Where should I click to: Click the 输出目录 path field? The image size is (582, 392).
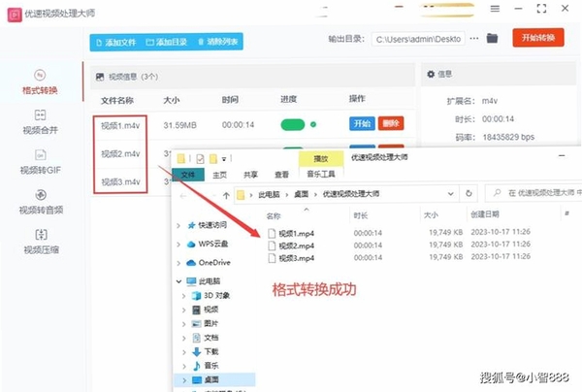pyautogui.click(x=418, y=39)
